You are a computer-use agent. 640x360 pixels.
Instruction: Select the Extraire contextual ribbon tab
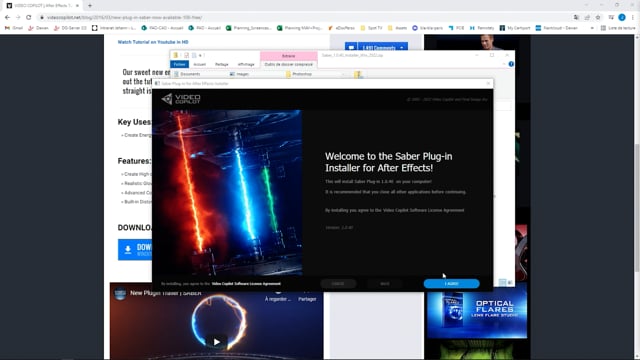click(289, 56)
